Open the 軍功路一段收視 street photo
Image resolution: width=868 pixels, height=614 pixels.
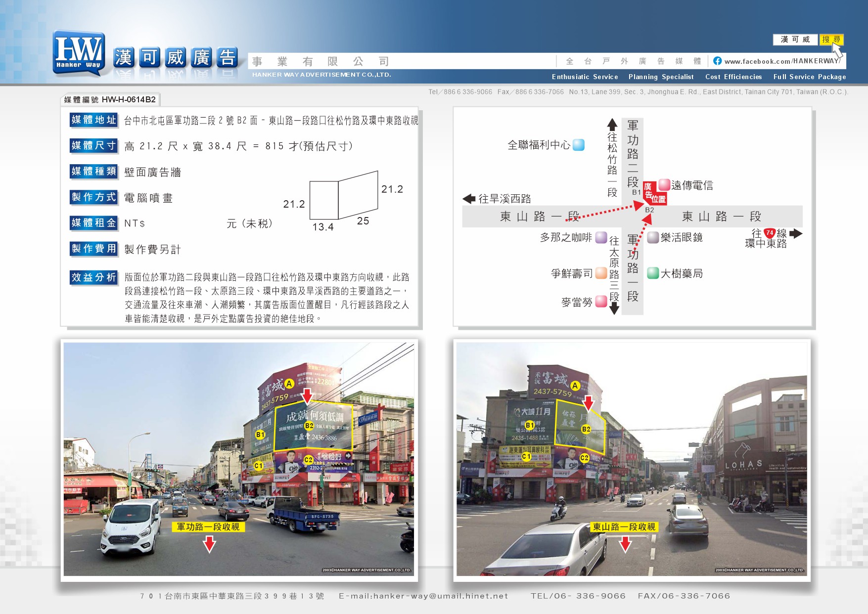coord(239,459)
